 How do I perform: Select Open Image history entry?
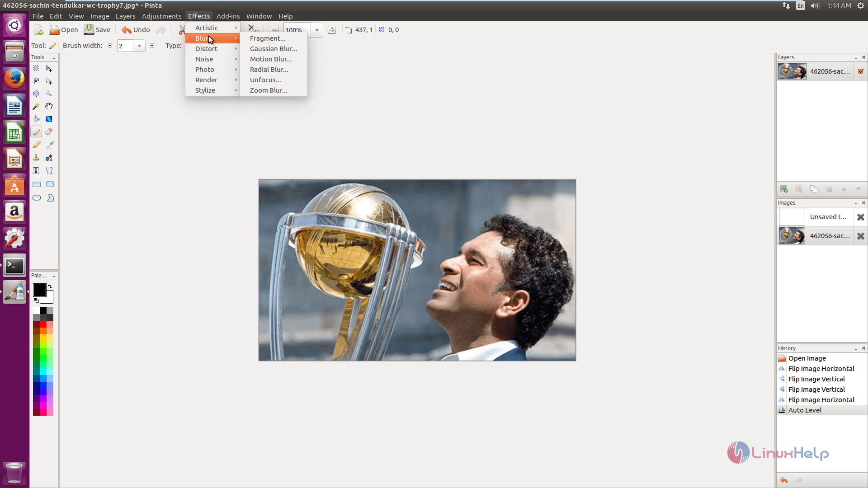pyautogui.click(x=821, y=358)
